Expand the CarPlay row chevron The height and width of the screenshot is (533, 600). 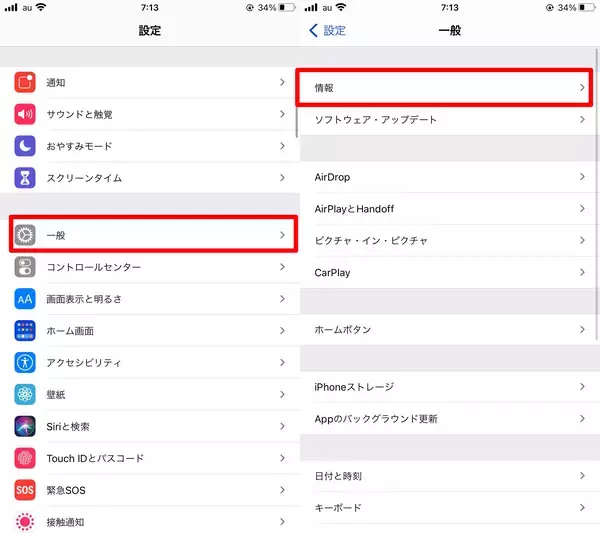point(582,272)
